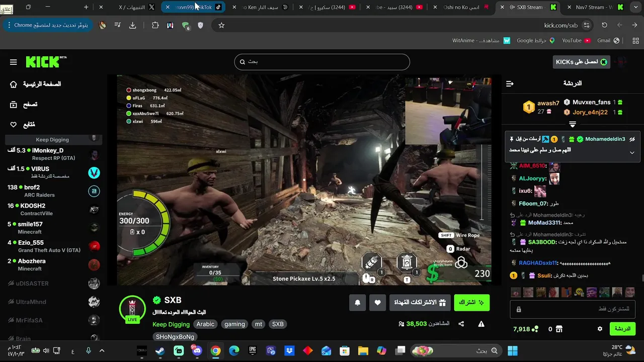Open smile157 Minecraft channel
This screenshot has height=362, width=644.
tap(53, 228)
